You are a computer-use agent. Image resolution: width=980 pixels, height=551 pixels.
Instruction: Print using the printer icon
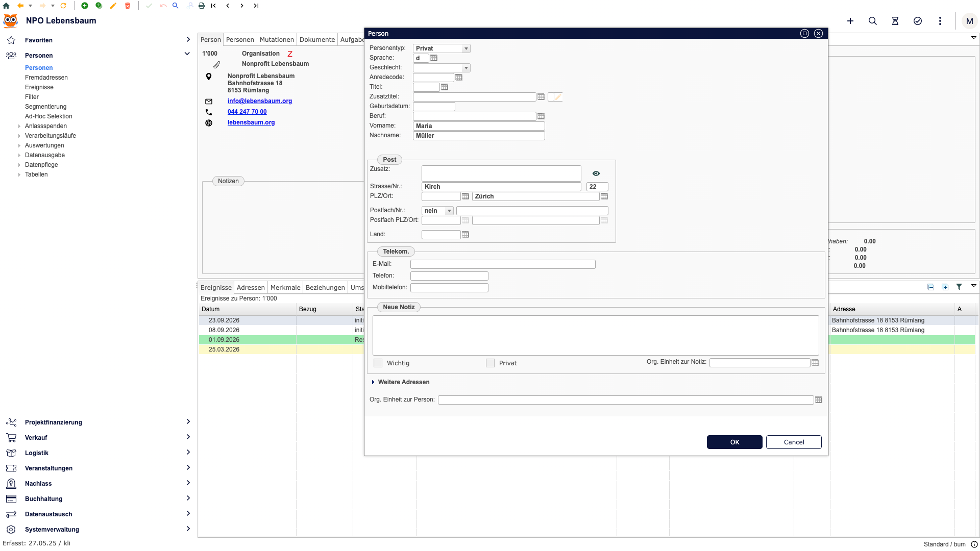click(x=202, y=6)
